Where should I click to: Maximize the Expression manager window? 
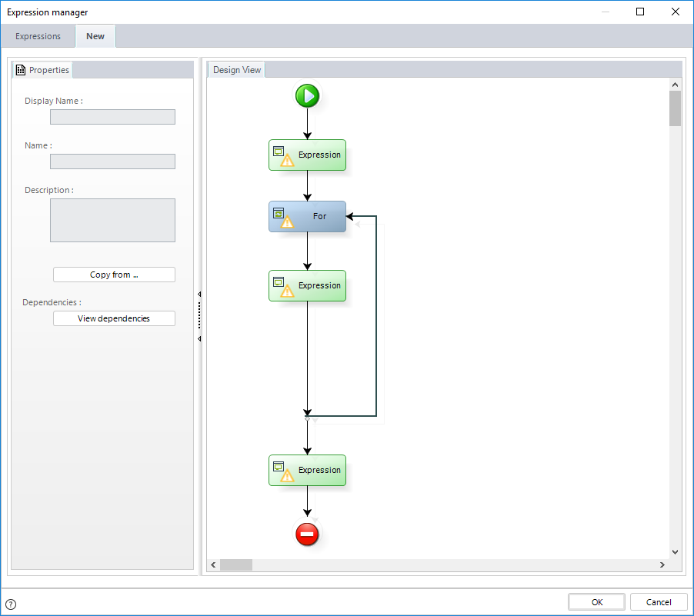click(640, 12)
